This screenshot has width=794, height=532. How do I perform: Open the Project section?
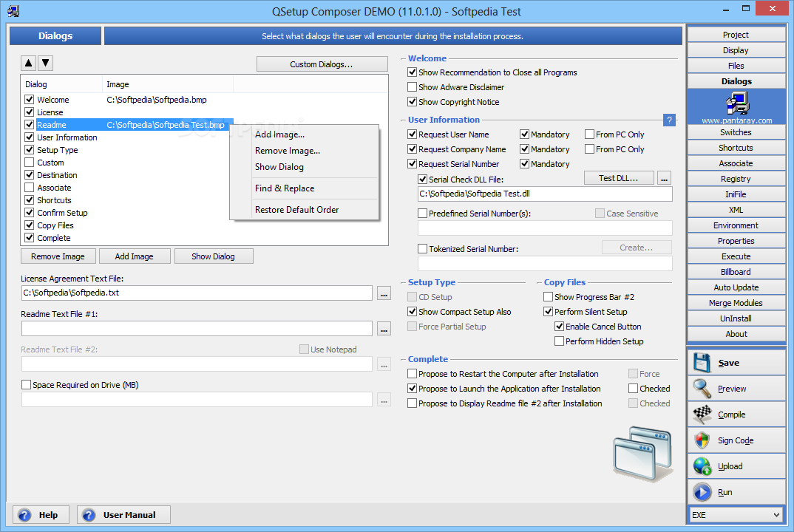point(736,35)
